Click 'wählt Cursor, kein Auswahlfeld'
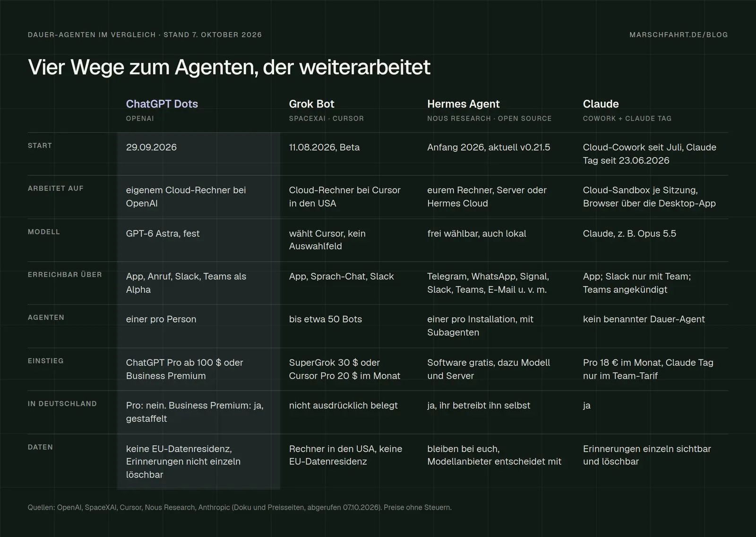Screen dimensions: 756x537 point(327,240)
